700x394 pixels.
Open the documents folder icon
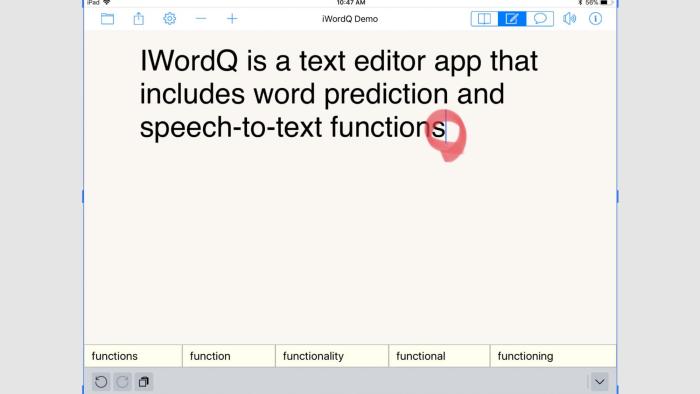coord(108,19)
